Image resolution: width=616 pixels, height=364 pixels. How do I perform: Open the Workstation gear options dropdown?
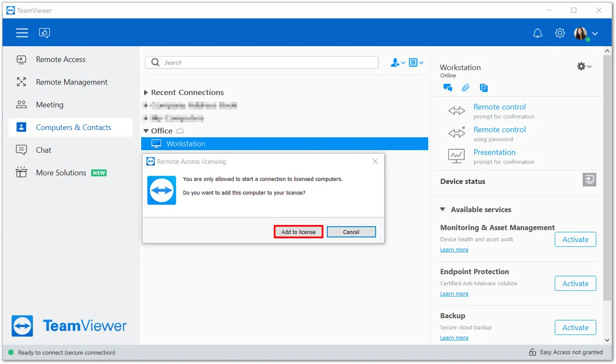[x=584, y=66]
